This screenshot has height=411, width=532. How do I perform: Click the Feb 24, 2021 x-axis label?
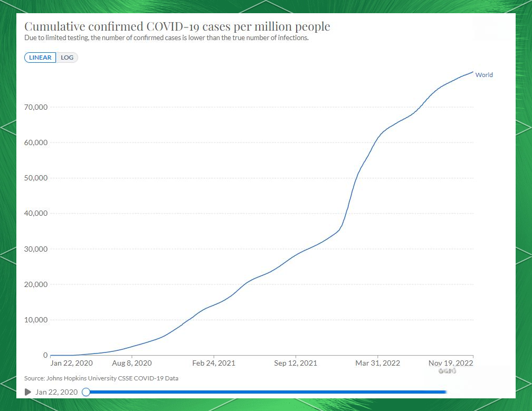point(214,363)
